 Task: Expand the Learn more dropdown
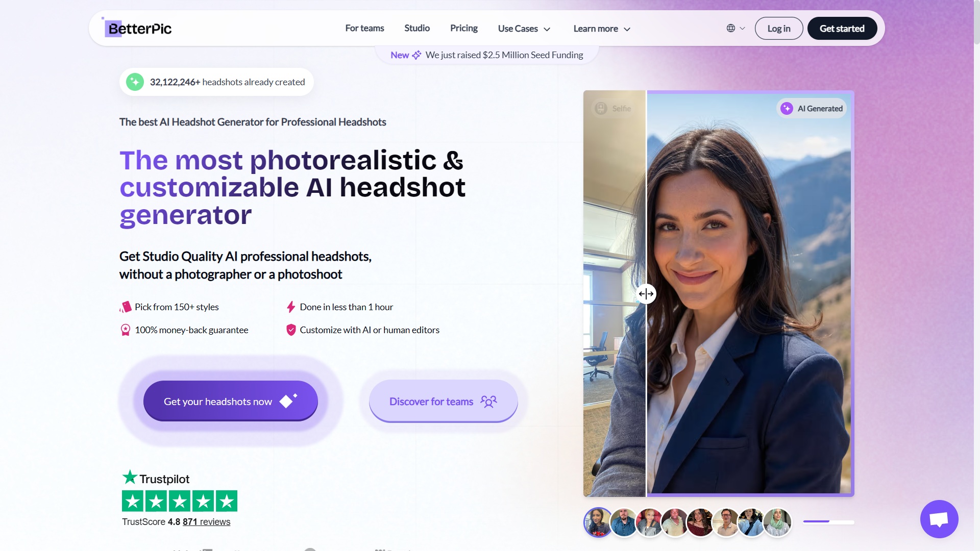point(602,29)
